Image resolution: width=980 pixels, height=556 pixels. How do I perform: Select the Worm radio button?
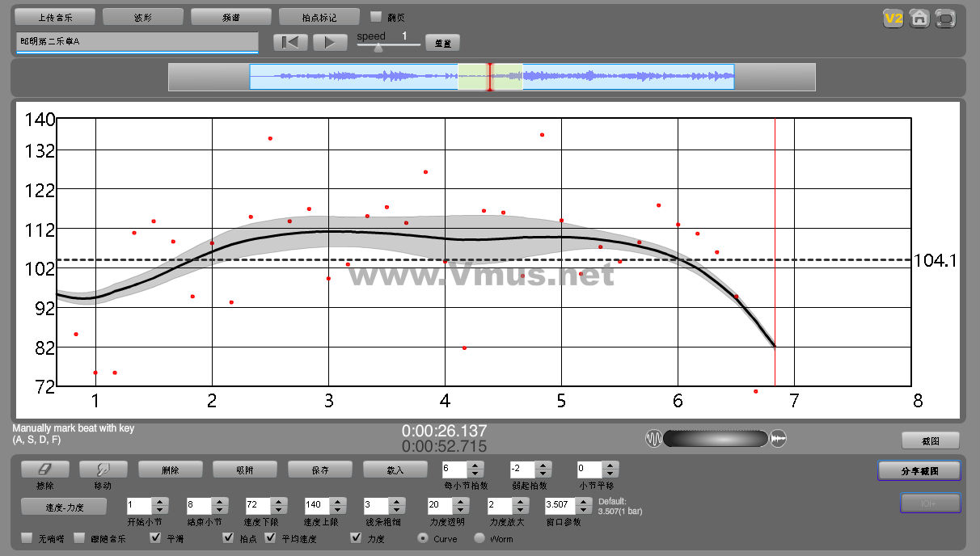479,538
